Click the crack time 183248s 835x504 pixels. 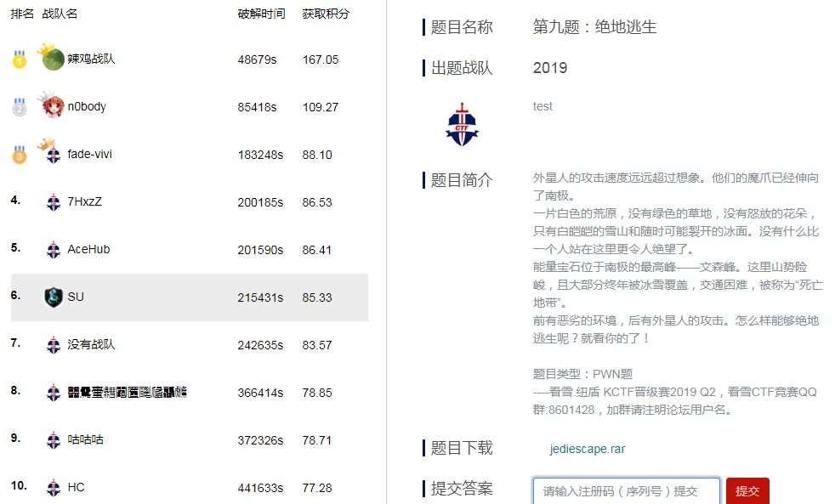[260, 155]
